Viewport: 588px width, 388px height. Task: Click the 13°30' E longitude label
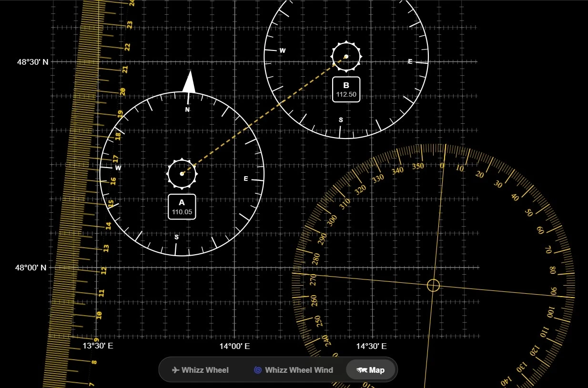(x=98, y=346)
